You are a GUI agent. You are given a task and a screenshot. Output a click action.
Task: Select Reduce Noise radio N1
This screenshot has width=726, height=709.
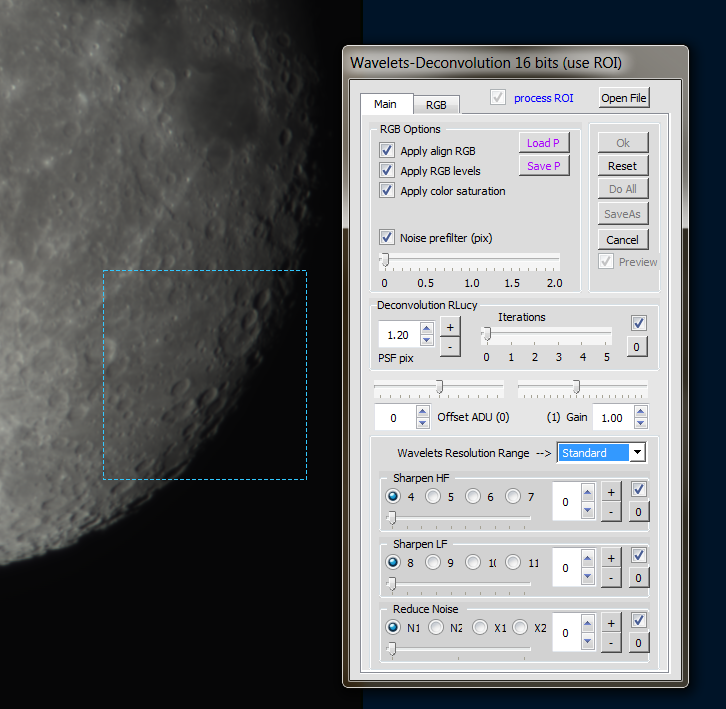tap(393, 627)
